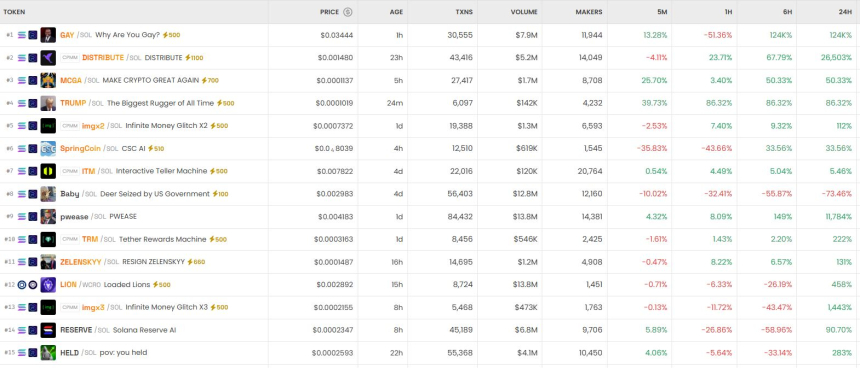Click the CPMM badge on ITM row
860x368 pixels.
[x=70, y=171]
